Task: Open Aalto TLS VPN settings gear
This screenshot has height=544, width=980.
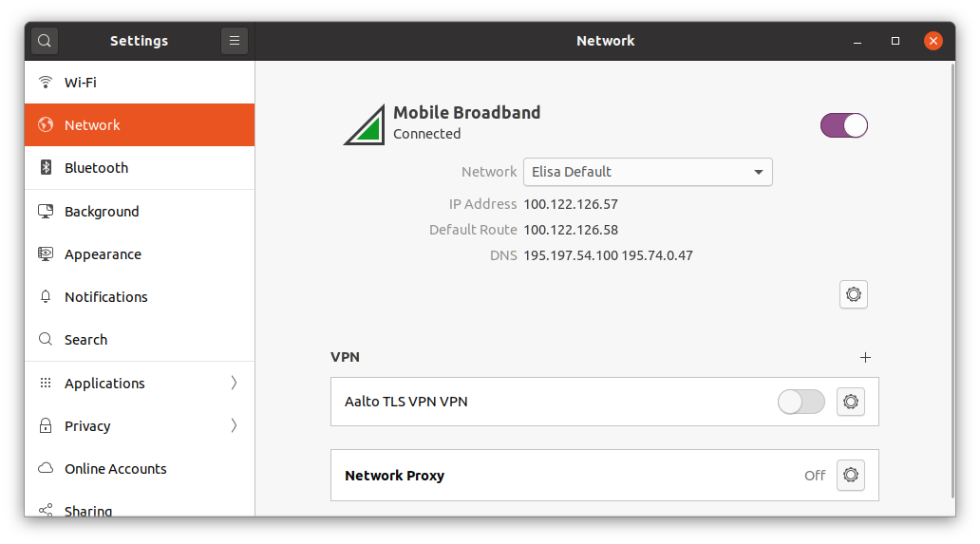Action: pyautogui.click(x=851, y=402)
